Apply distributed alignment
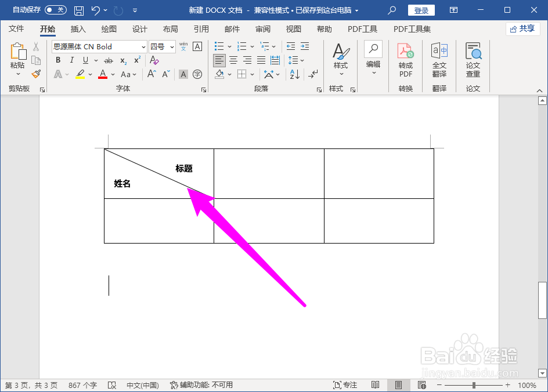 click(275, 60)
